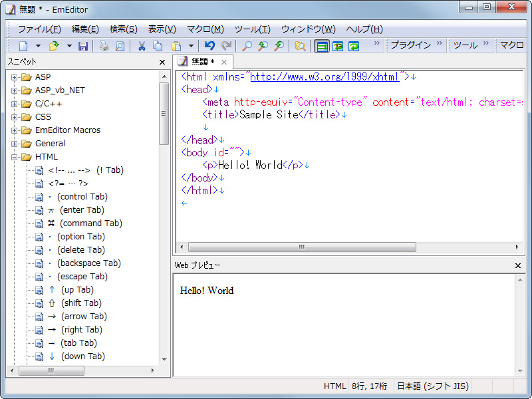
Task: Collapse the HTML snippets folder
Action: coord(15,156)
